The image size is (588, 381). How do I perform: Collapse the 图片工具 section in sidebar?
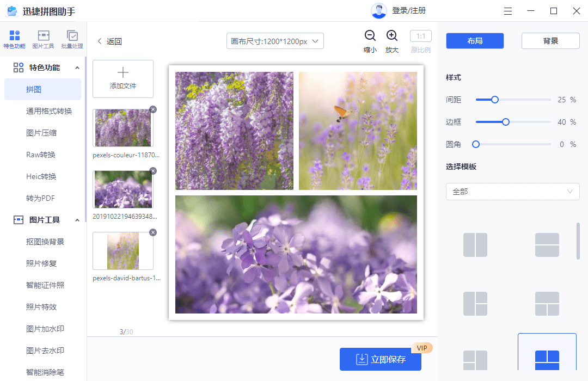pos(77,220)
